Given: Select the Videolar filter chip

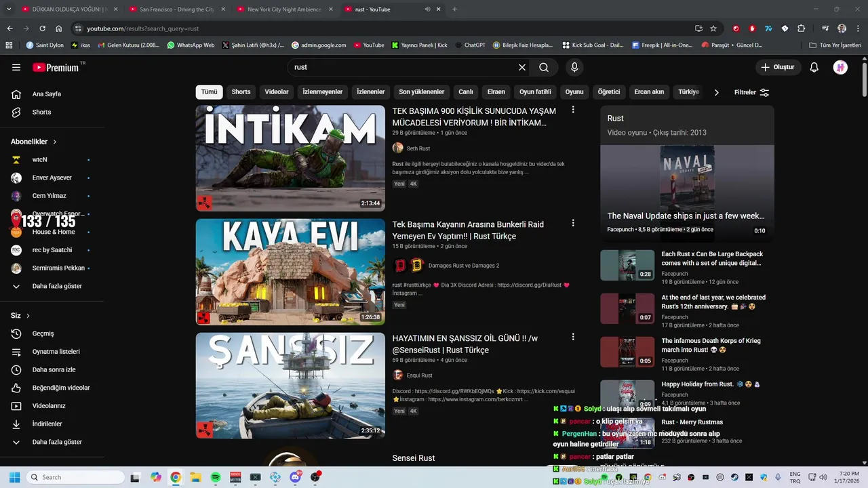Looking at the screenshot, I should (277, 92).
